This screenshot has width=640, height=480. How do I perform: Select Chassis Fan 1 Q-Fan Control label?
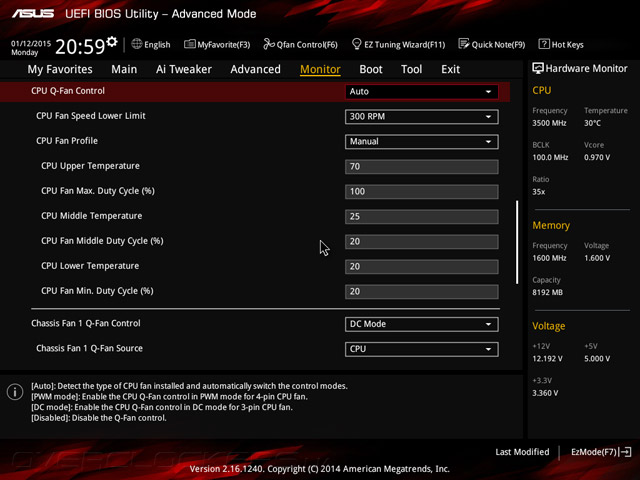86,323
